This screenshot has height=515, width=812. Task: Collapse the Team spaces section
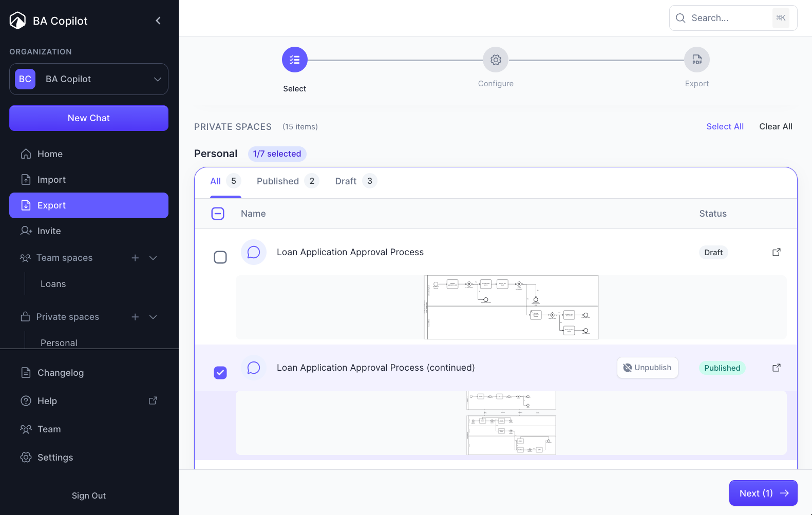153,258
